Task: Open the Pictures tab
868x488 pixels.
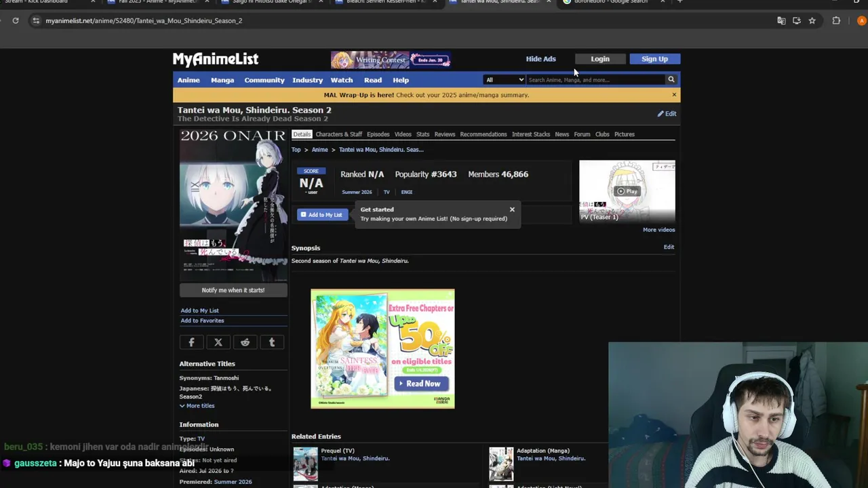Action: (625, 134)
